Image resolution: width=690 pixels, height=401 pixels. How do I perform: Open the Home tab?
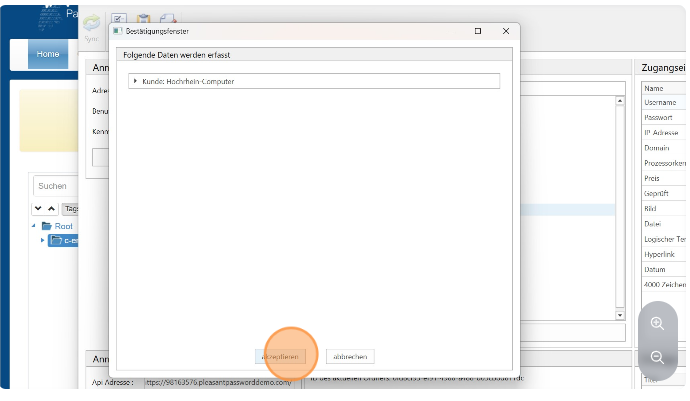[x=47, y=54]
